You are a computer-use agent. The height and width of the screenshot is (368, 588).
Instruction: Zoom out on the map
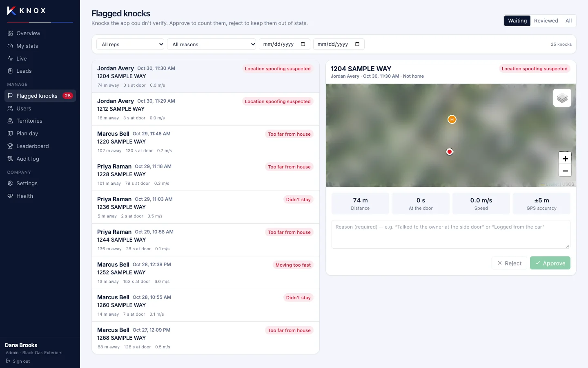point(565,171)
